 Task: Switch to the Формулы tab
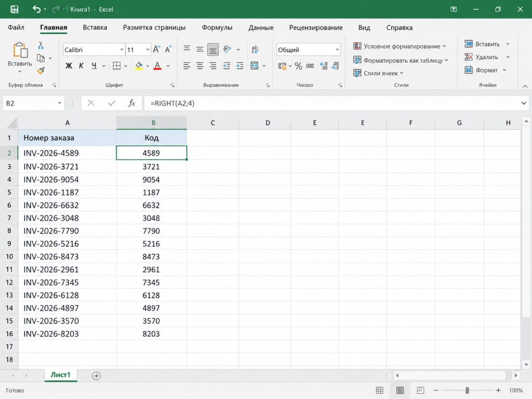[217, 28]
